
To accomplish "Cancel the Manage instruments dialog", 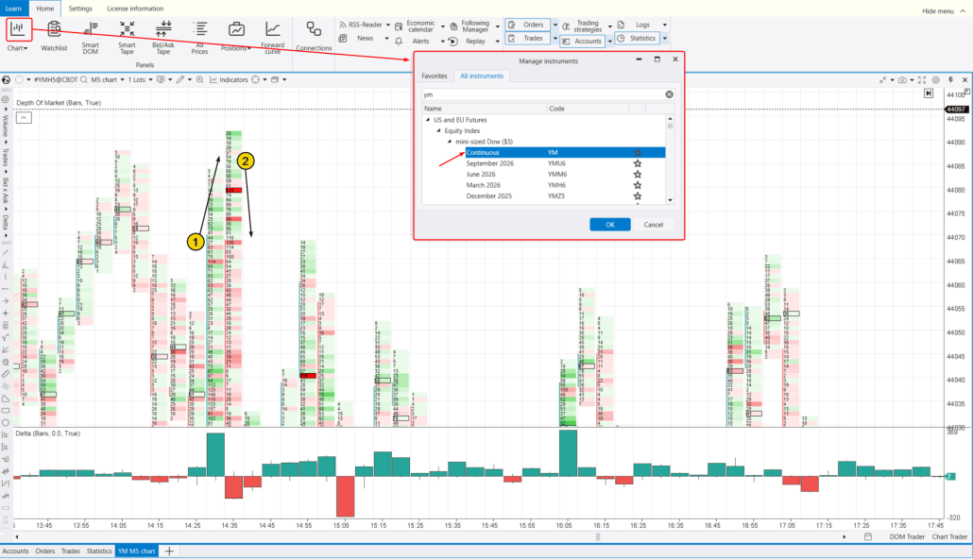I will [x=656, y=224].
